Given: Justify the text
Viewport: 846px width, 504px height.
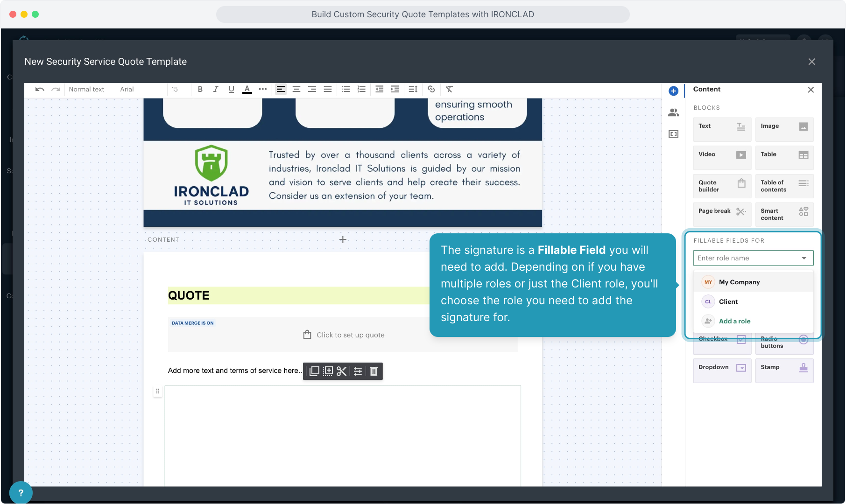Looking at the screenshot, I should click(x=328, y=89).
